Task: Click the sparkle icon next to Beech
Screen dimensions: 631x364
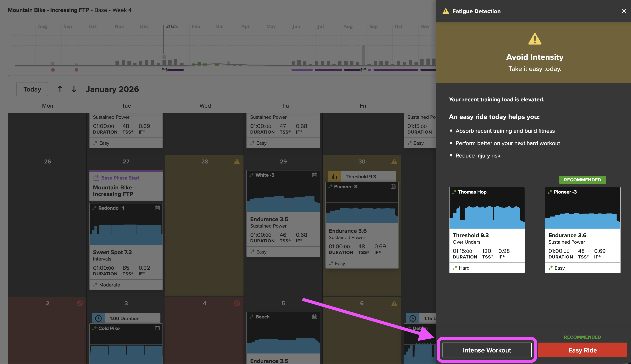Action: (252, 317)
